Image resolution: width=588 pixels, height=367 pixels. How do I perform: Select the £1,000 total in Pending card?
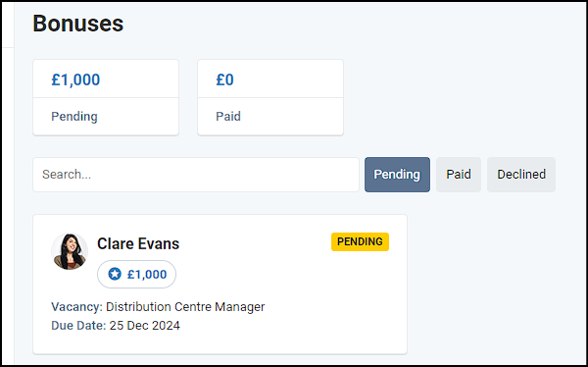click(x=75, y=79)
